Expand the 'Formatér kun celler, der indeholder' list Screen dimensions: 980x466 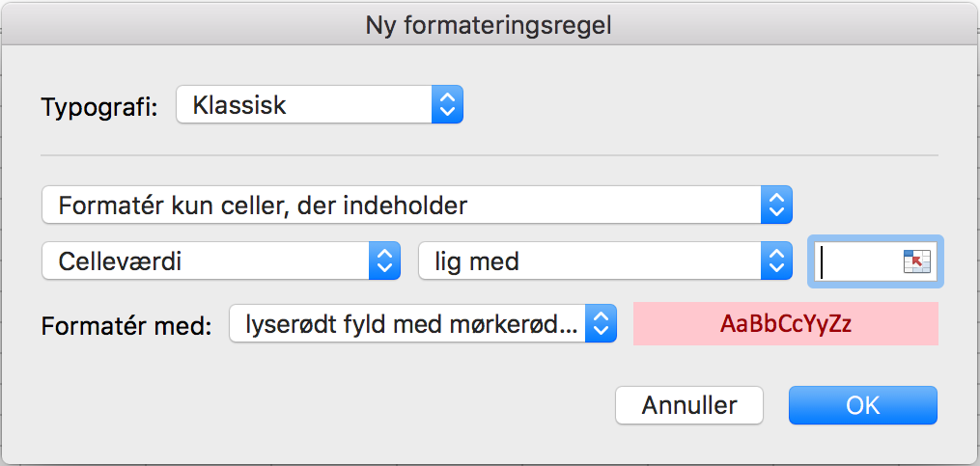click(417, 205)
